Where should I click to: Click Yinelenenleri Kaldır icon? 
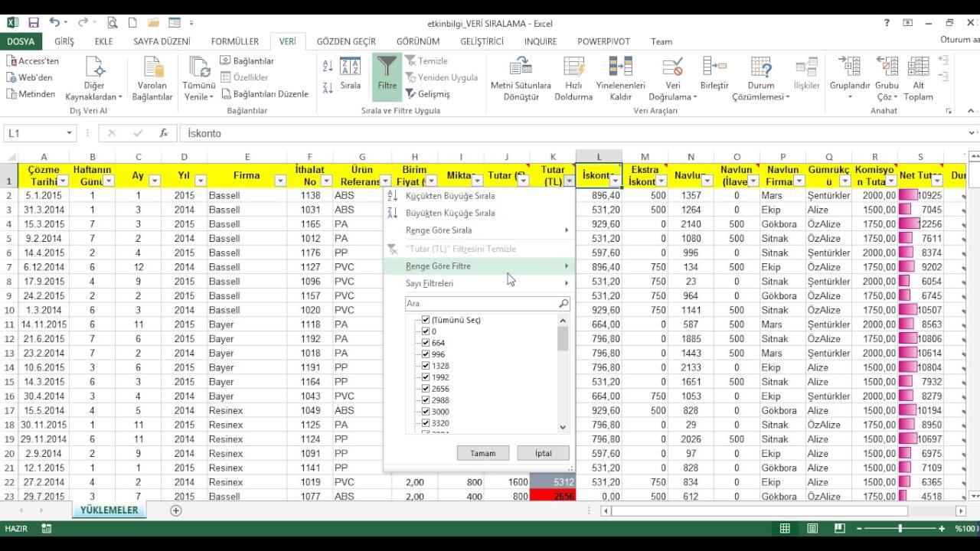(x=620, y=67)
